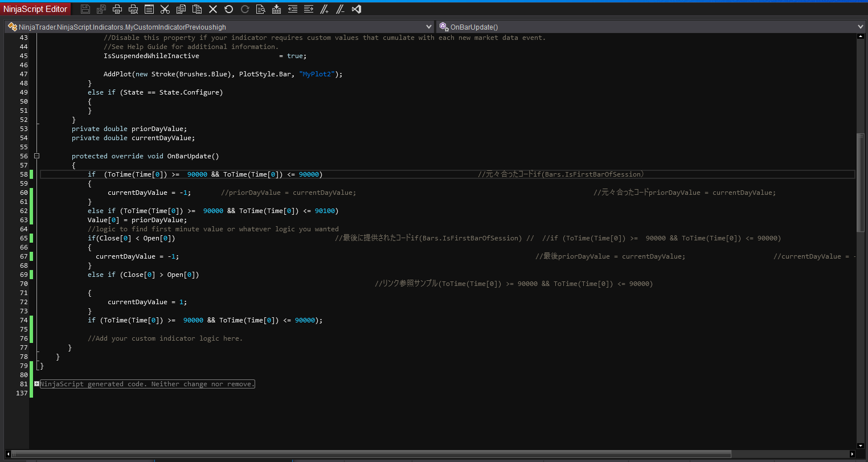Click the Print icon in the toolbar
The height and width of the screenshot is (462, 868).
coord(117,9)
